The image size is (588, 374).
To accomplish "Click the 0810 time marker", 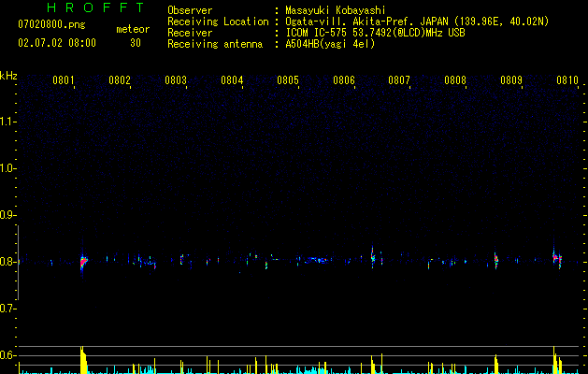I will pos(567,80).
